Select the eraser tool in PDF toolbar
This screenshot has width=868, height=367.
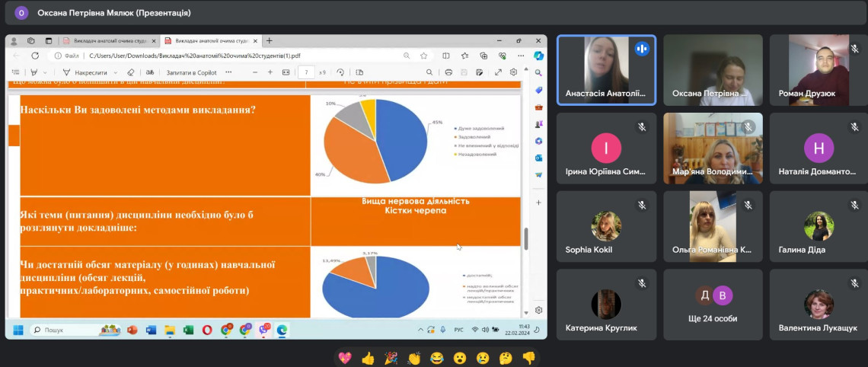click(131, 72)
